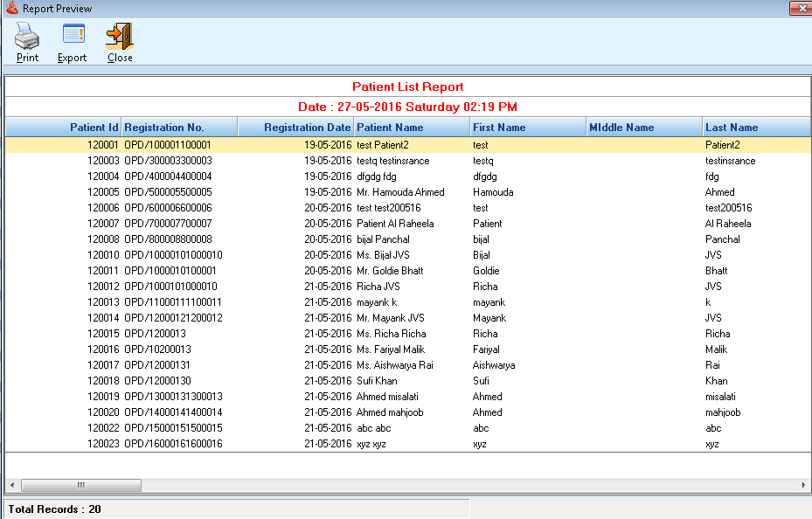
Task: Select registration OPD/100001100001
Action: [168, 145]
